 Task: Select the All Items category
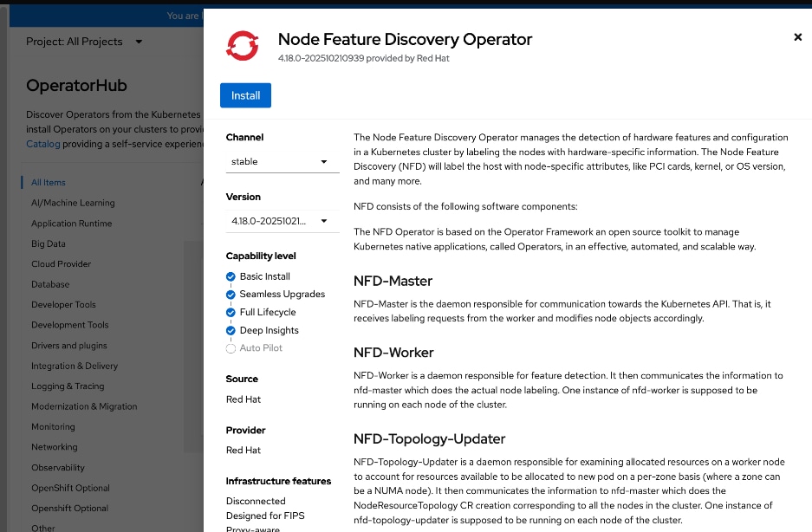tap(49, 182)
